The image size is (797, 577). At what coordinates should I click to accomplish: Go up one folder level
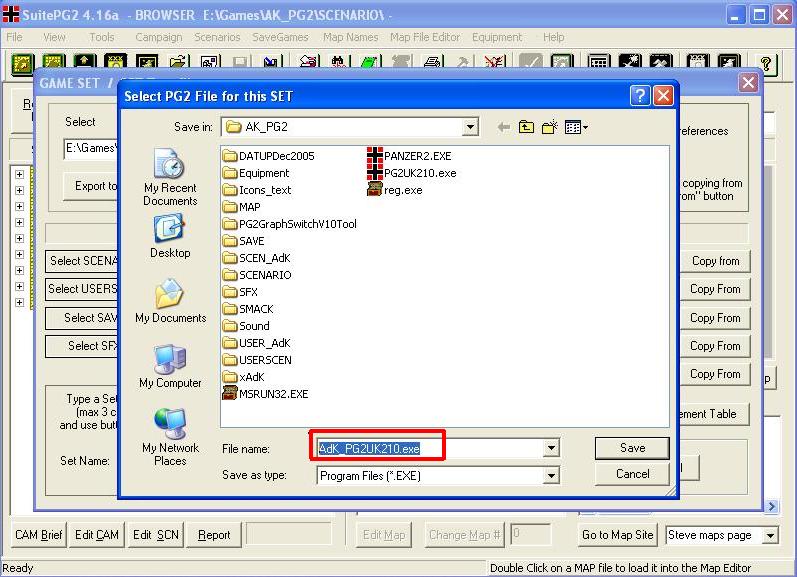pyautogui.click(x=526, y=127)
